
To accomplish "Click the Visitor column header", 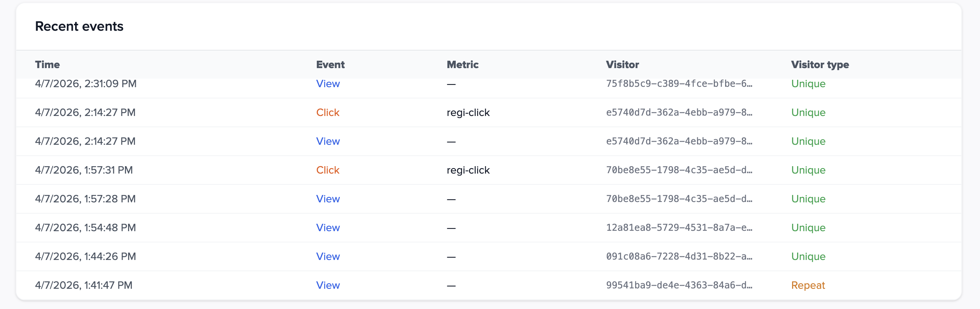I will tap(622, 65).
